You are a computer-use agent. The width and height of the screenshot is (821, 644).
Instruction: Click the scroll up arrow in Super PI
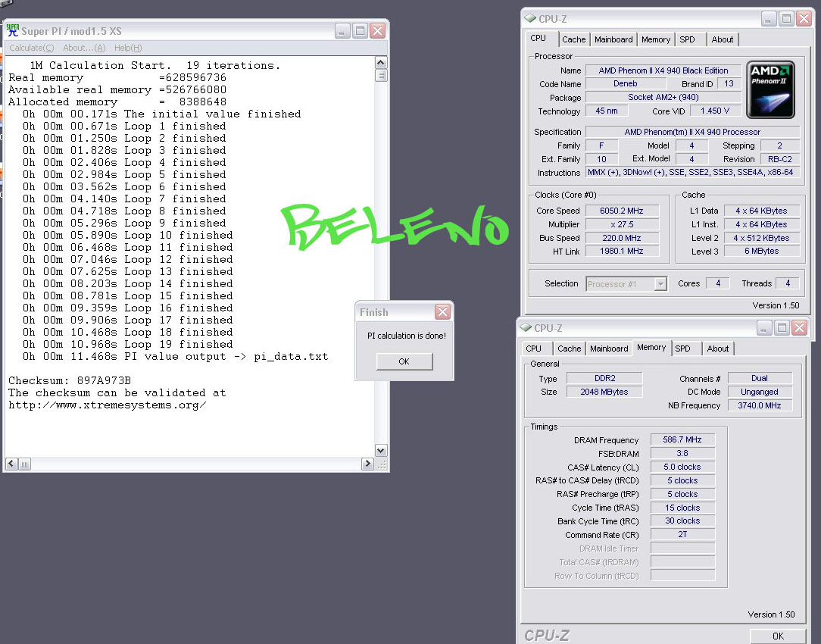click(381, 63)
